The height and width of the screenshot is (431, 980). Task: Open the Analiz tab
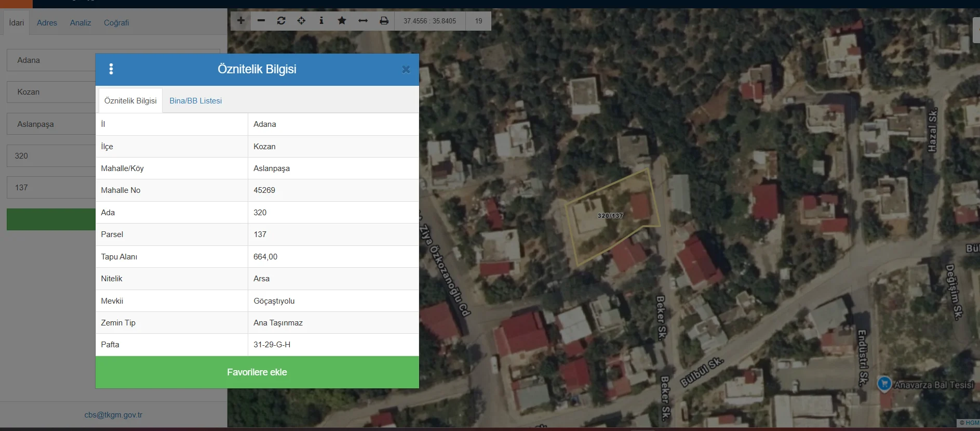(x=80, y=23)
